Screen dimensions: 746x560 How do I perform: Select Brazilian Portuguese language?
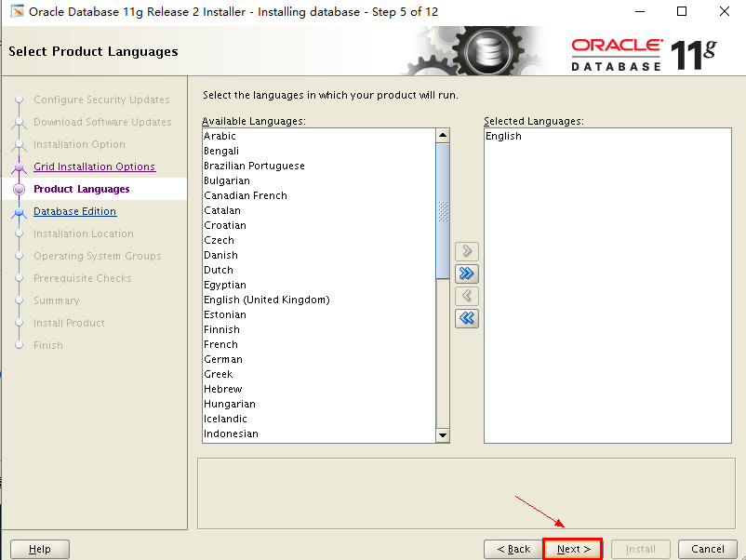319,166
